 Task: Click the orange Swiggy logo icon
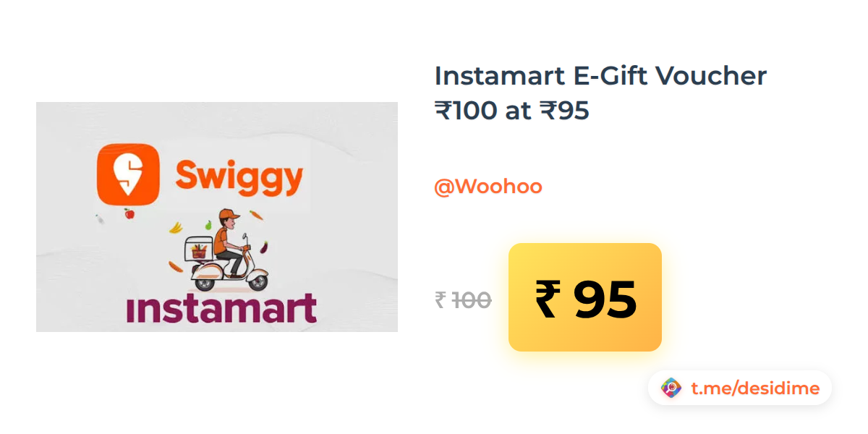point(127,174)
